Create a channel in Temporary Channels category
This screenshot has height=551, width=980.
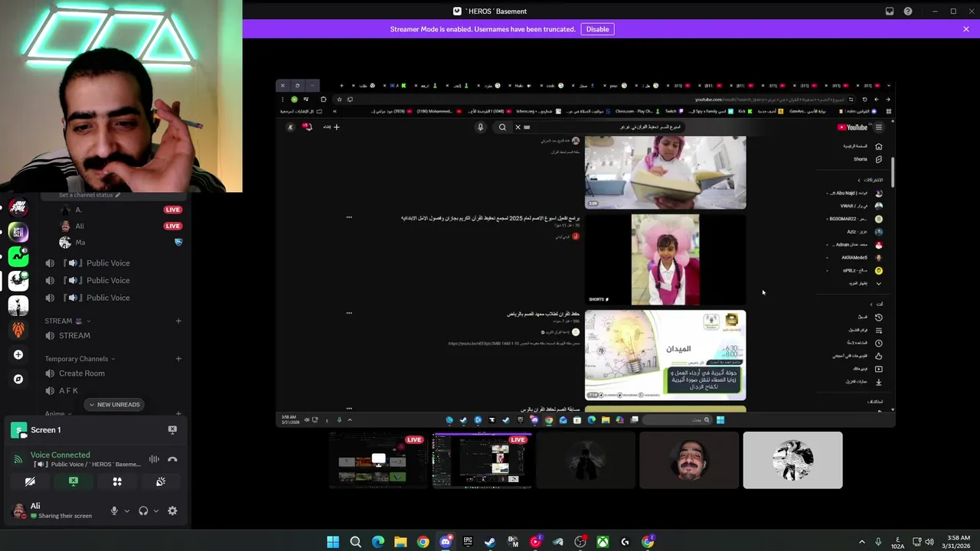coord(178,358)
